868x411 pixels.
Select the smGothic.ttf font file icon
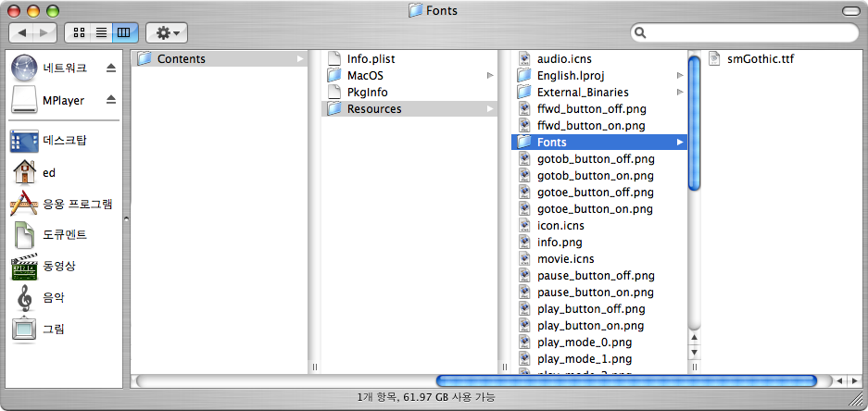pyautogui.click(x=714, y=58)
